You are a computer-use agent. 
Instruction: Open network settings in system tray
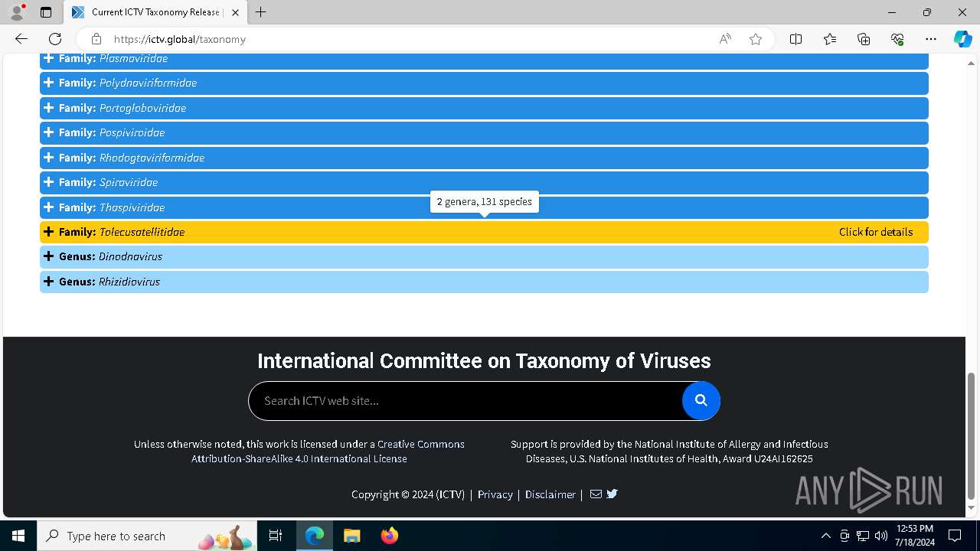pyautogui.click(x=863, y=536)
